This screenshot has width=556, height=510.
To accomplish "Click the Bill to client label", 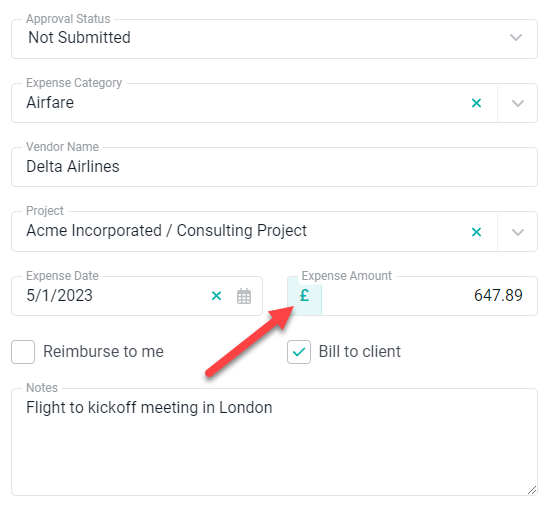I will pos(360,352).
